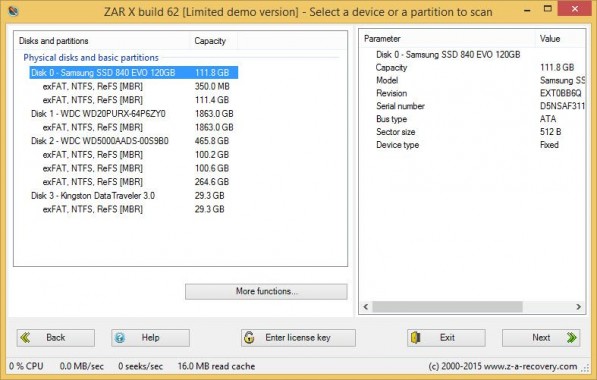Click the 16.0 MB read cache status entry
The width and height of the screenshot is (597, 380).
coord(216,366)
